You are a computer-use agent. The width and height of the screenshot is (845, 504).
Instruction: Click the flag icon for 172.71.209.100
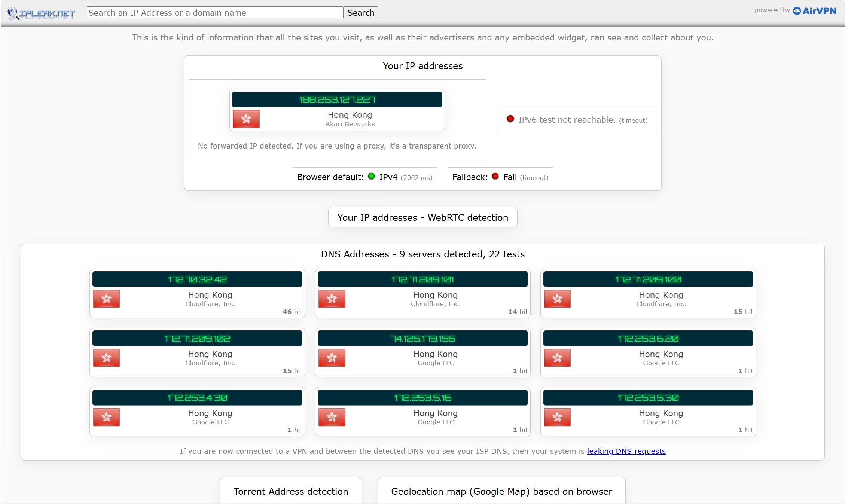click(x=557, y=299)
